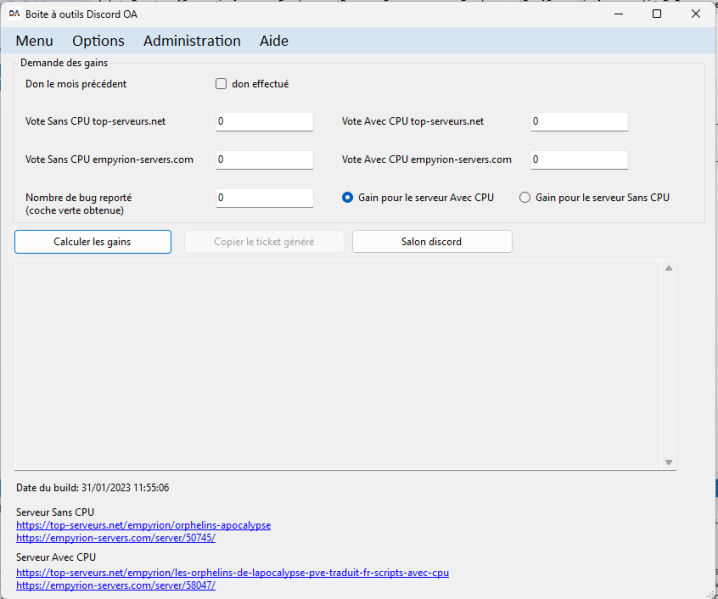Focus the Vote Sans CPU top-serveurs.net field
718x599 pixels.
tap(265, 122)
